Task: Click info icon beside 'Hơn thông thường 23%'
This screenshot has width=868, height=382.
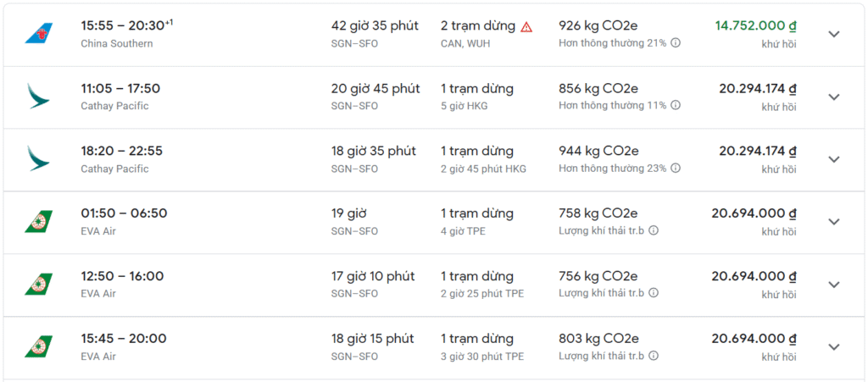Action: click(x=676, y=169)
